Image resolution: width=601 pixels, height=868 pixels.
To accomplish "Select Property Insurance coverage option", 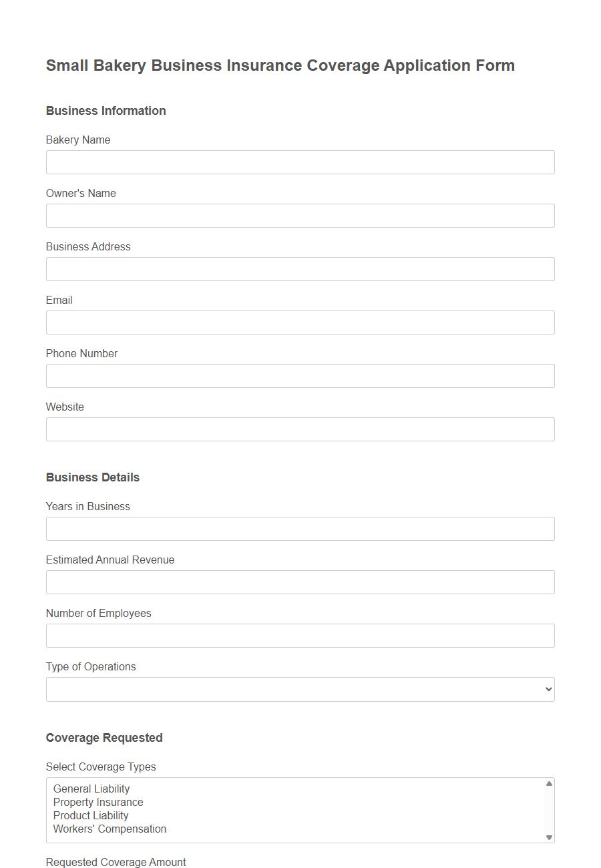I will [x=98, y=802].
